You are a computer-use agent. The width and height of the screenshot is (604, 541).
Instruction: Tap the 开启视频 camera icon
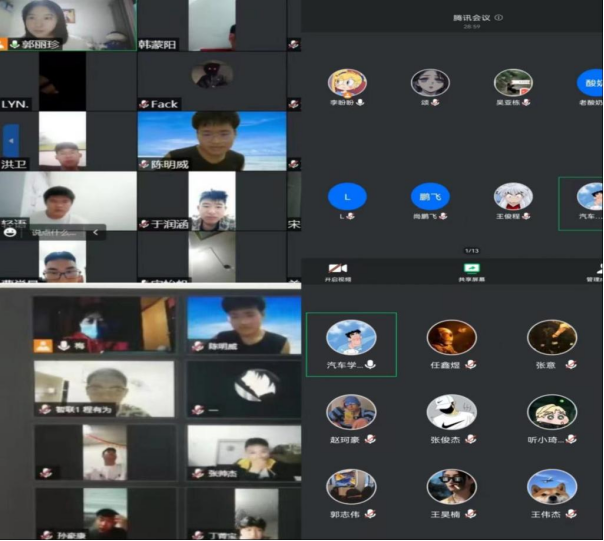click(338, 268)
